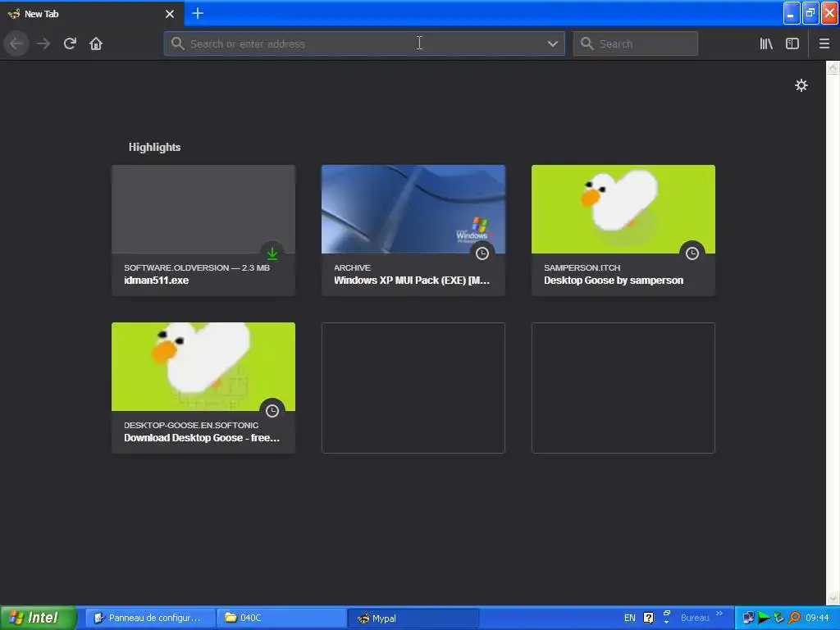Open a new tab with the plus button
The width and height of the screenshot is (840, 630).
(x=198, y=13)
